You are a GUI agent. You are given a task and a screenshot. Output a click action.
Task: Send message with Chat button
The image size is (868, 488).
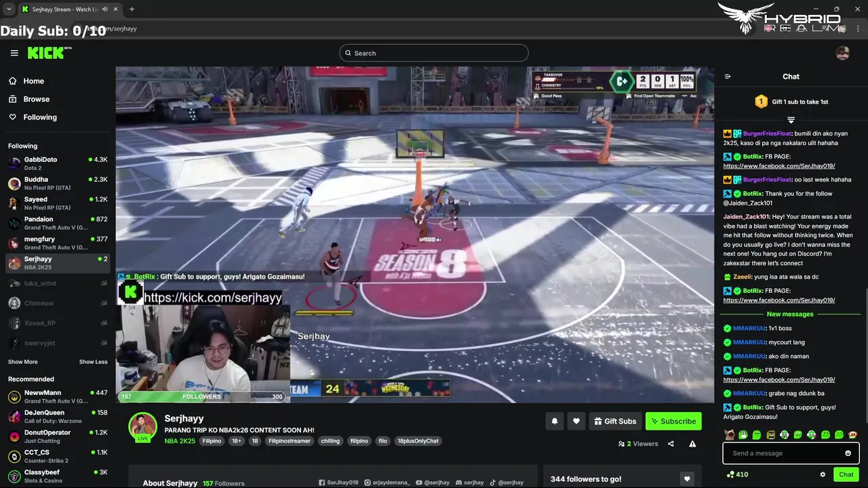coord(846,474)
